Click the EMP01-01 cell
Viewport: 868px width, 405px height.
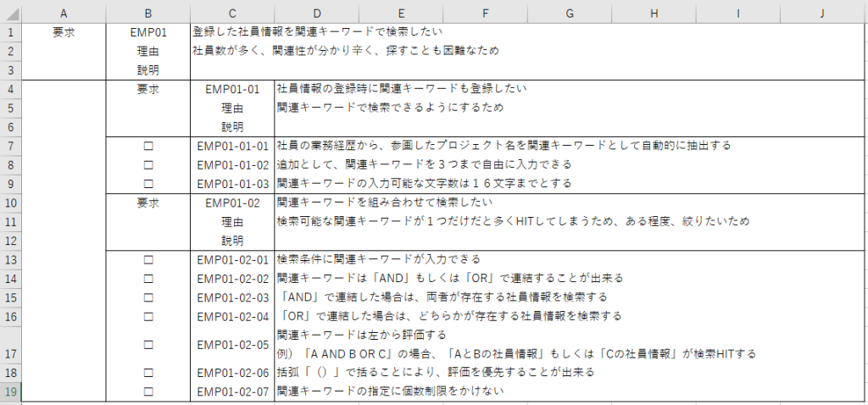pos(232,89)
